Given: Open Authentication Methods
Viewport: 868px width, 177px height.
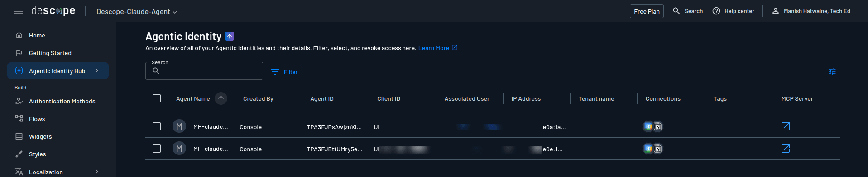Looking at the screenshot, I should pyautogui.click(x=58, y=101).
